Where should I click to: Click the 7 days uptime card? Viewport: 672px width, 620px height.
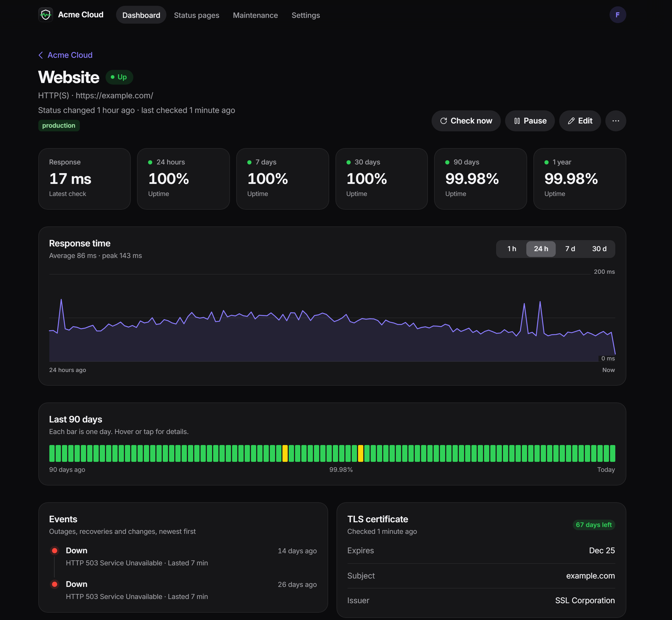282,179
